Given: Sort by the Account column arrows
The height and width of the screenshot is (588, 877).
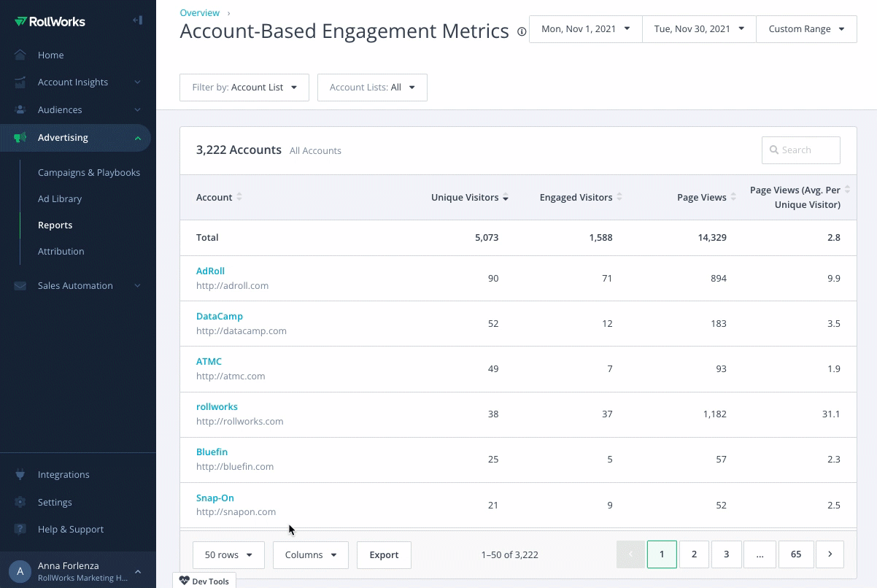Looking at the screenshot, I should [239, 197].
